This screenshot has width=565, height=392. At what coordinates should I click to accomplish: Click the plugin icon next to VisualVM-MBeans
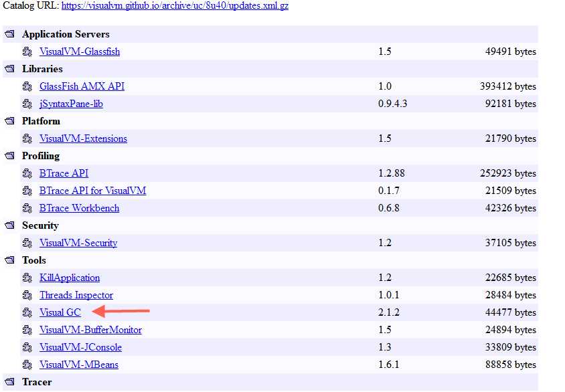27,365
